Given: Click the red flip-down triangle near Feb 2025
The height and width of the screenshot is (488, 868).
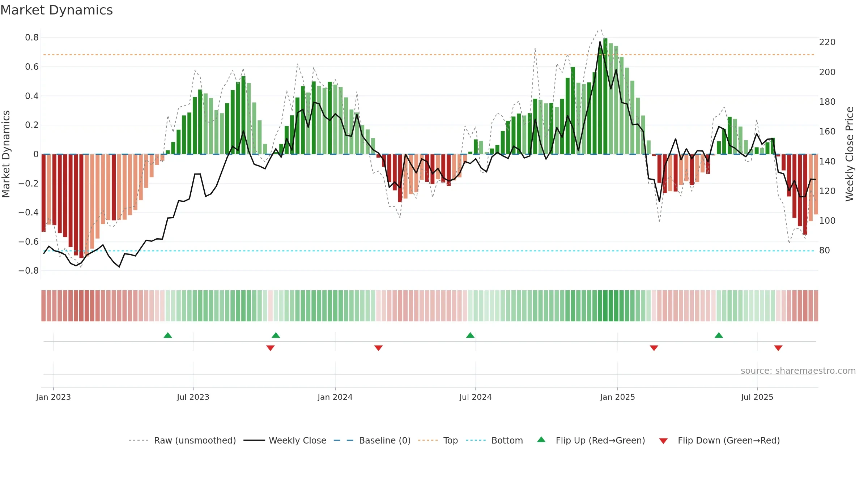Looking at the screenshot, I should [x=654, y=348].
